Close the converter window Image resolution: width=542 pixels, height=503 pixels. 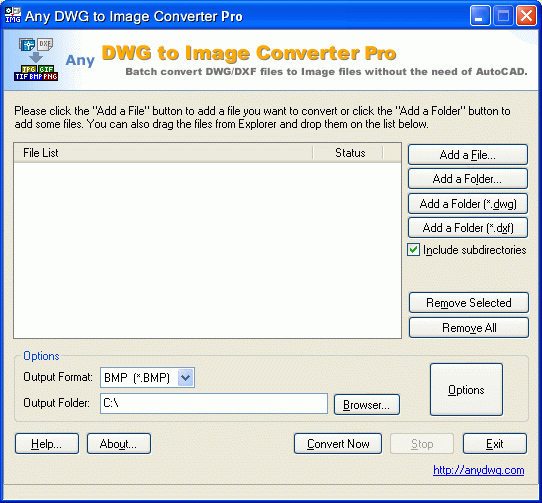pyautogui.click(x=526, y=16)
